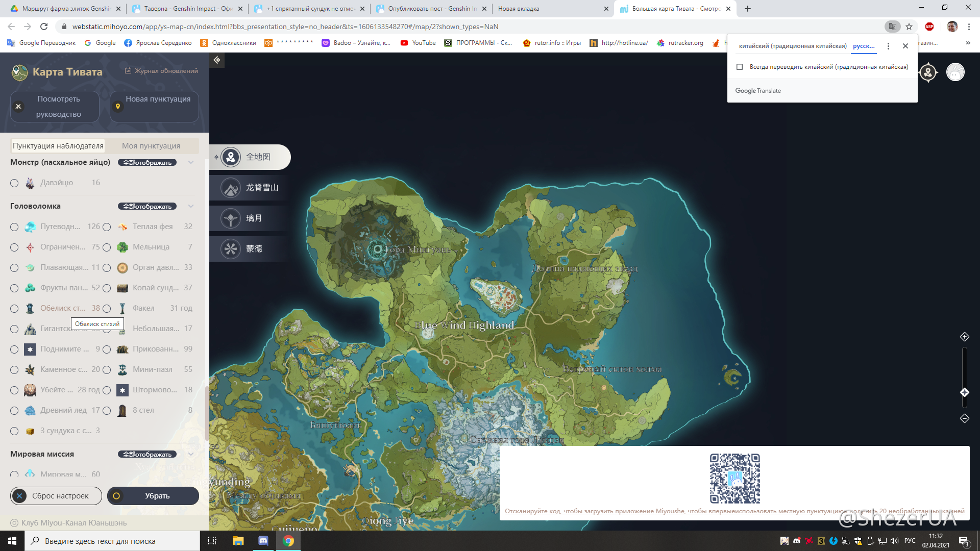Screen dimensions: 980x551
Task: Click the map pin locator icon top right
Action: point(928,72)
